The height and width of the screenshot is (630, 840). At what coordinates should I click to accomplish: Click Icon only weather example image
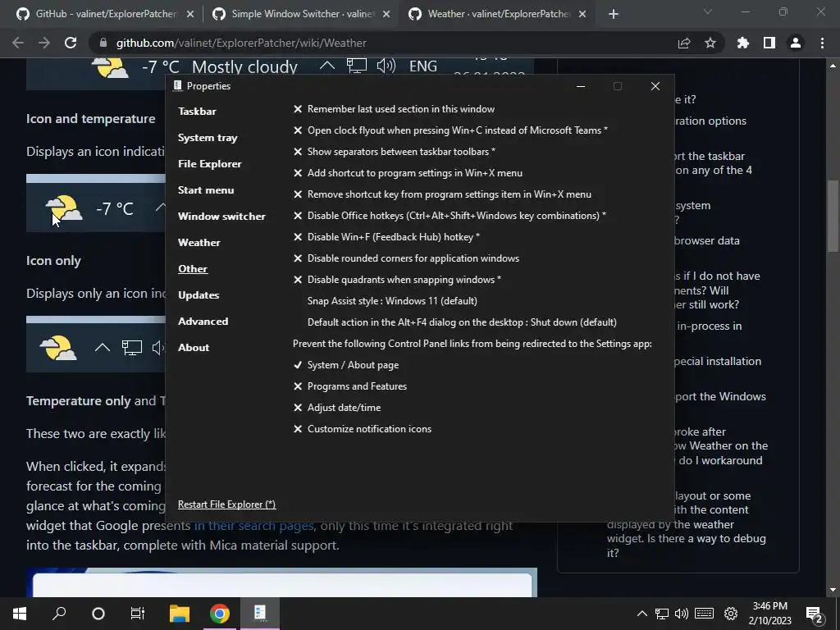click(97, 344)
